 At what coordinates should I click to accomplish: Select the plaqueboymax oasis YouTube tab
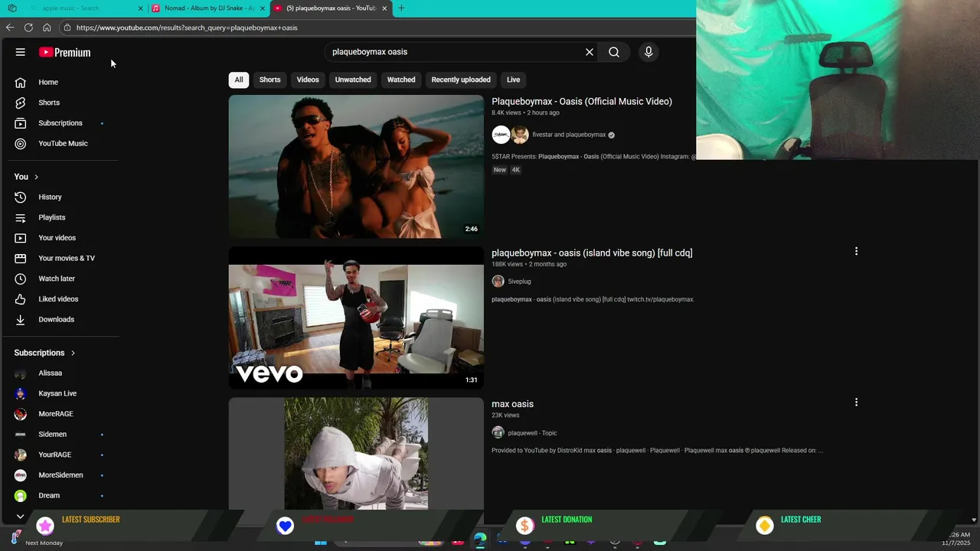tap(331, 8)
